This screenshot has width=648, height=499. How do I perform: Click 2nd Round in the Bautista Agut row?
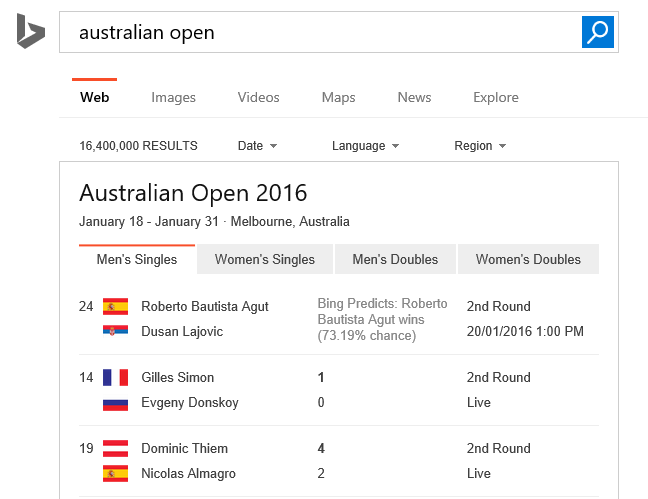click(x=498, y=306)
